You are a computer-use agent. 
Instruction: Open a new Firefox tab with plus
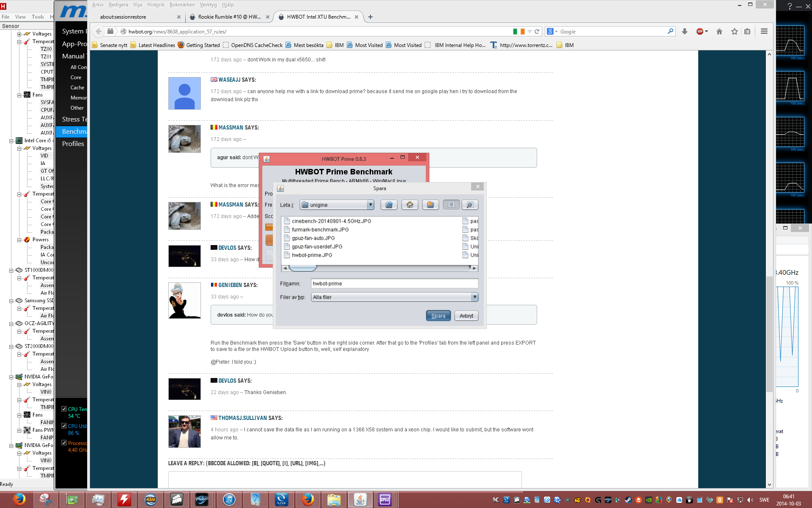click(370, 17)
